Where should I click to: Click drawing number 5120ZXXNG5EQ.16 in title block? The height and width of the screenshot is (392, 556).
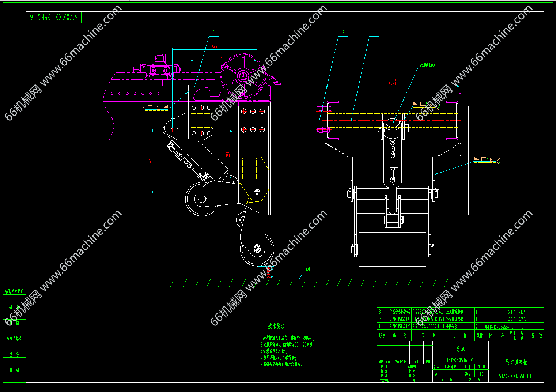coord(516,376)
